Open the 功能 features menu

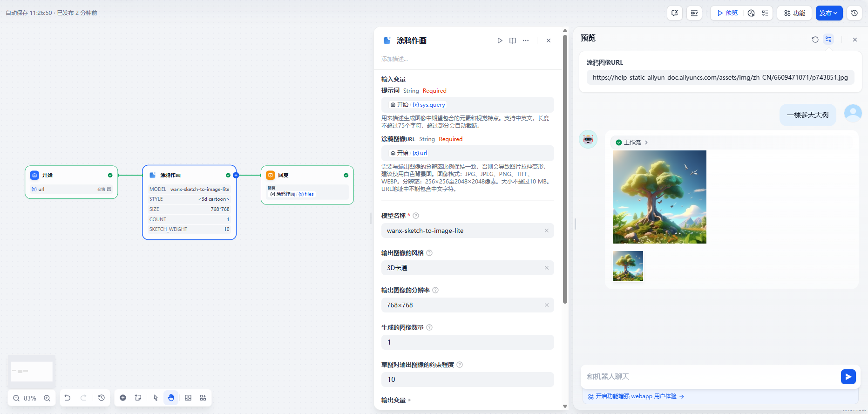pos(794,13)
